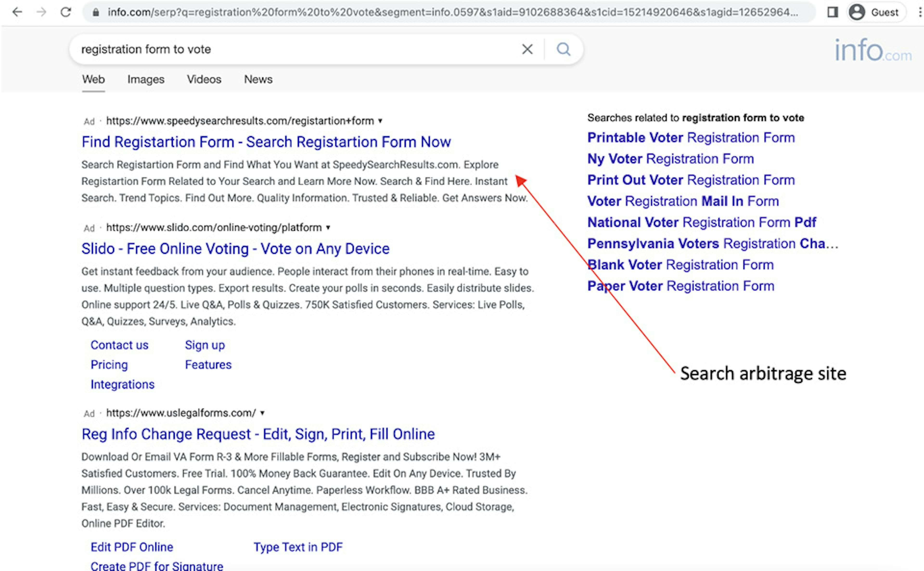Switch to the Videos tab

click(x=204, y=79)
